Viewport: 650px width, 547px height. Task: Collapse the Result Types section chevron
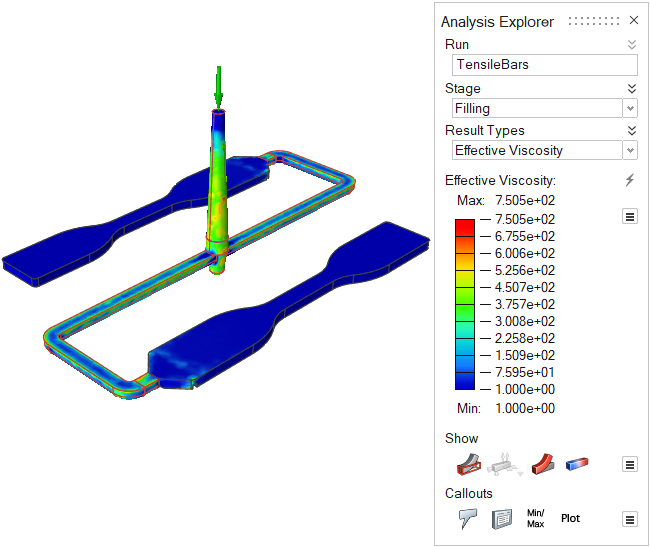pyautogui.click(x=631, y=130)
